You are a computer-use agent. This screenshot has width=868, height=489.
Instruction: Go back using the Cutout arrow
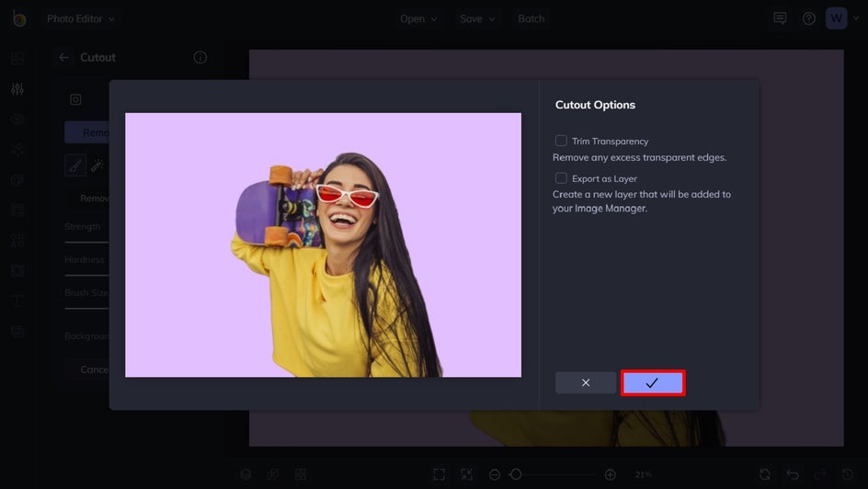click(63, 58)
